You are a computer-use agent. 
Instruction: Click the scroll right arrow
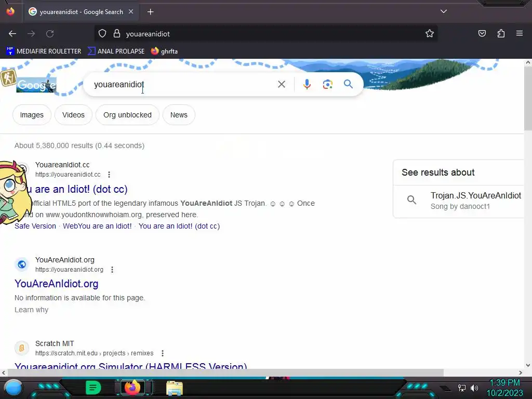click(x=521, y=373)
